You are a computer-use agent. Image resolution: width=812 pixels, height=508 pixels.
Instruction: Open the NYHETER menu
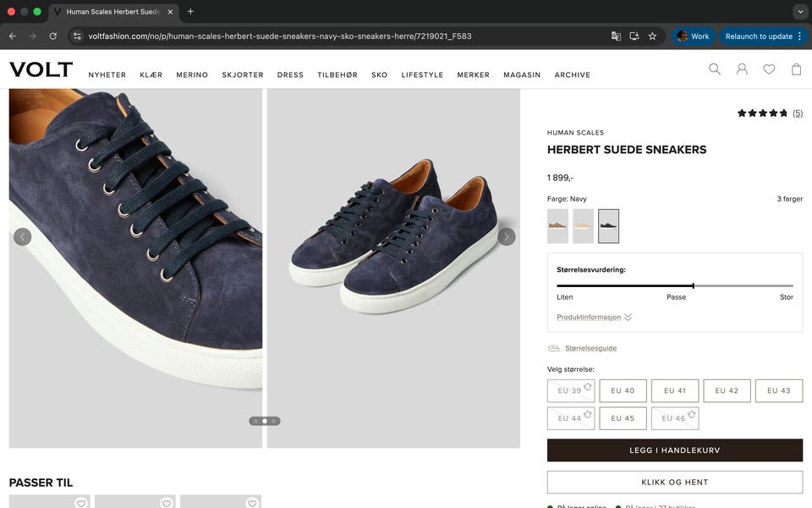click(x=107, y=75)
